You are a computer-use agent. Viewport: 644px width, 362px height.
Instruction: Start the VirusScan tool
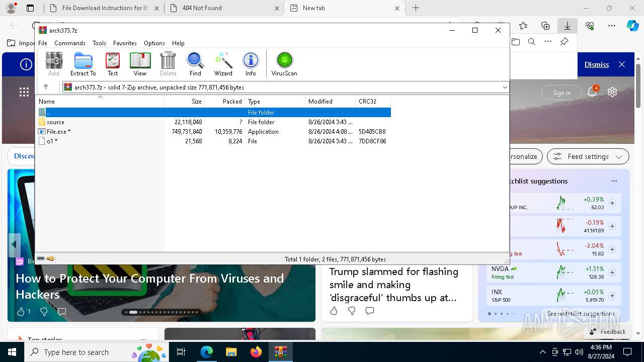(284, 64)
